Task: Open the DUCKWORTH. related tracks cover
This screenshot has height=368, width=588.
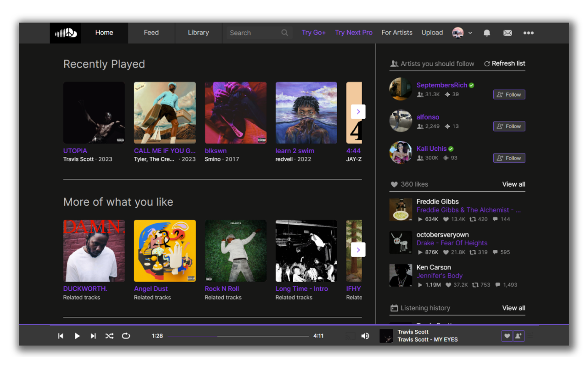Action: tap(94, 251)
